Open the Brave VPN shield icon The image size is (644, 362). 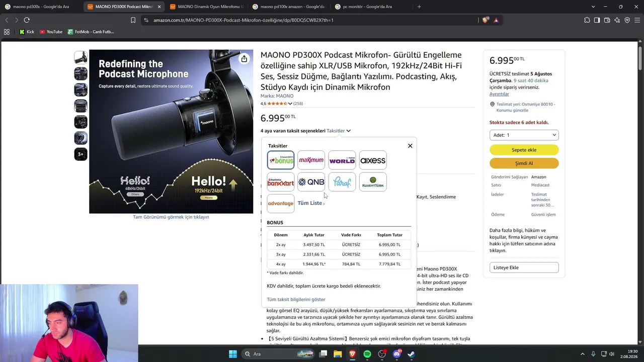pos(627,20)
